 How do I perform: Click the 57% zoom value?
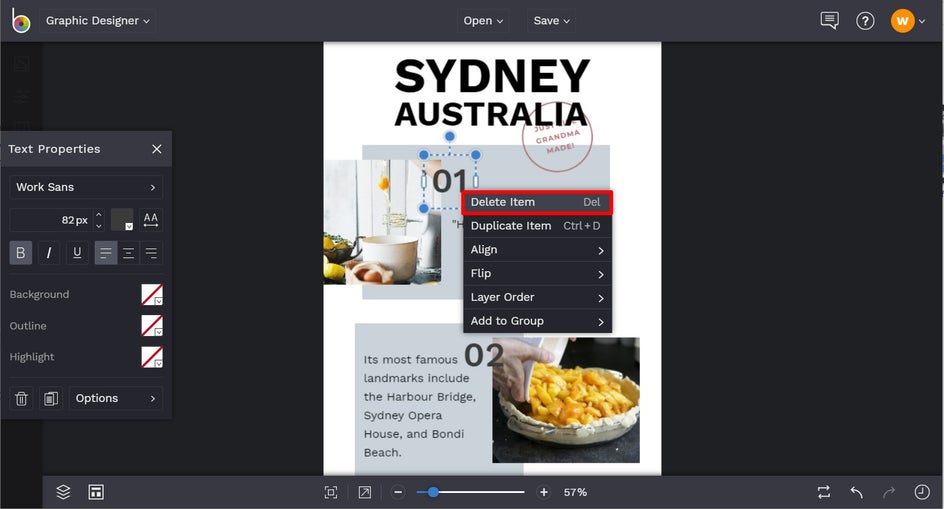coord(575,493)
